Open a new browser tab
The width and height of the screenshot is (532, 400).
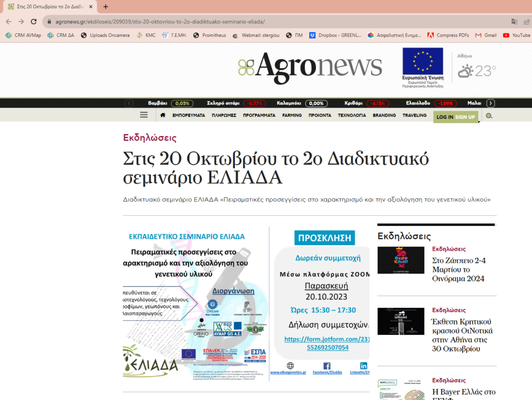pos(105,7)
